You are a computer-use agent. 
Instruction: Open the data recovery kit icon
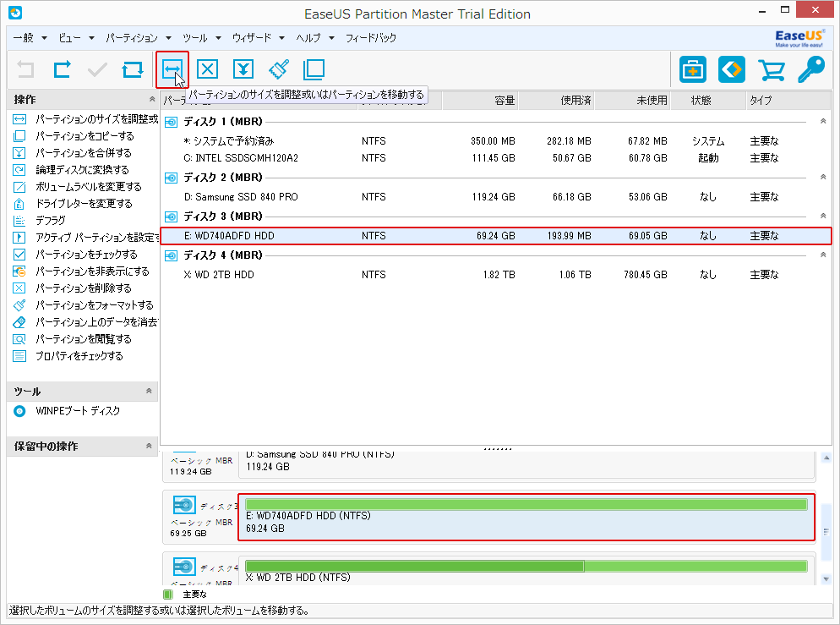tap(693, 69)
